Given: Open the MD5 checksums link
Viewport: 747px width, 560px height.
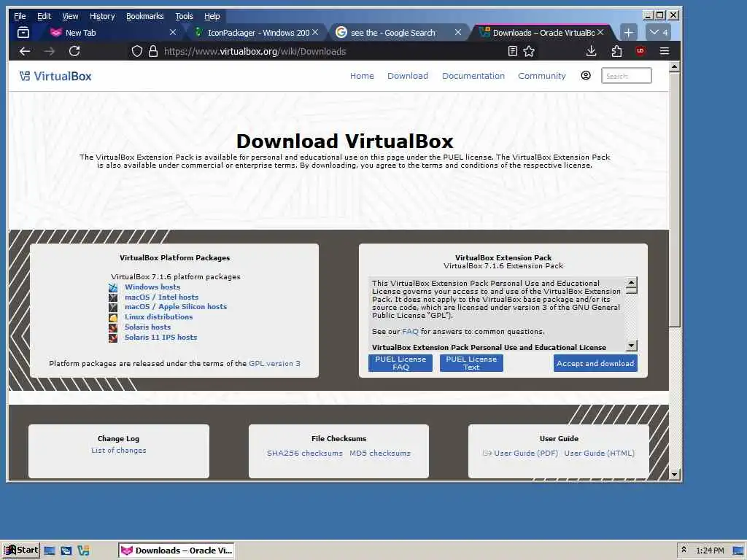Looking at the screenshot, I should click(x=379, y=454).
